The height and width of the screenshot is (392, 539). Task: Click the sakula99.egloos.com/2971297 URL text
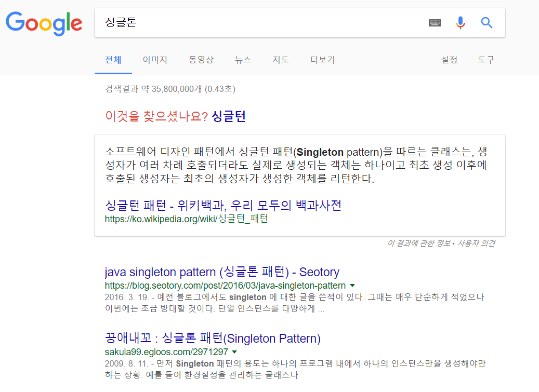click(166, 352)
